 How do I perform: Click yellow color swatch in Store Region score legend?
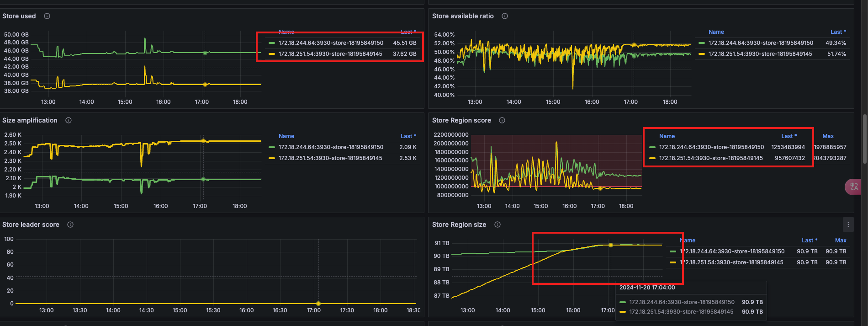pos(652,158)
